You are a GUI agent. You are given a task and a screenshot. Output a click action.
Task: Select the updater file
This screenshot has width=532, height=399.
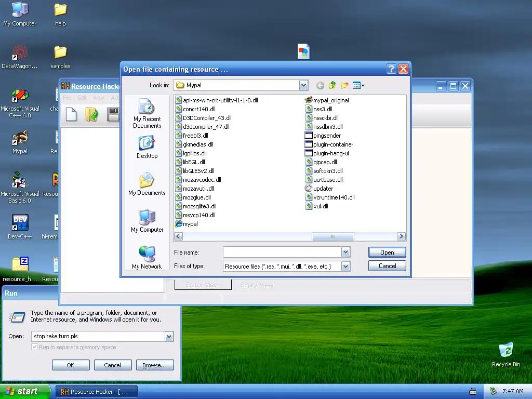coord(319,188)
